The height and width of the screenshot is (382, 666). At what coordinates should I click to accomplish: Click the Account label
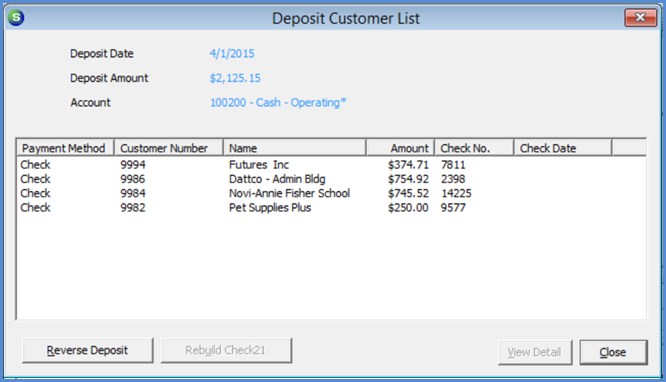pyautogui.click(x=90, y=102)
